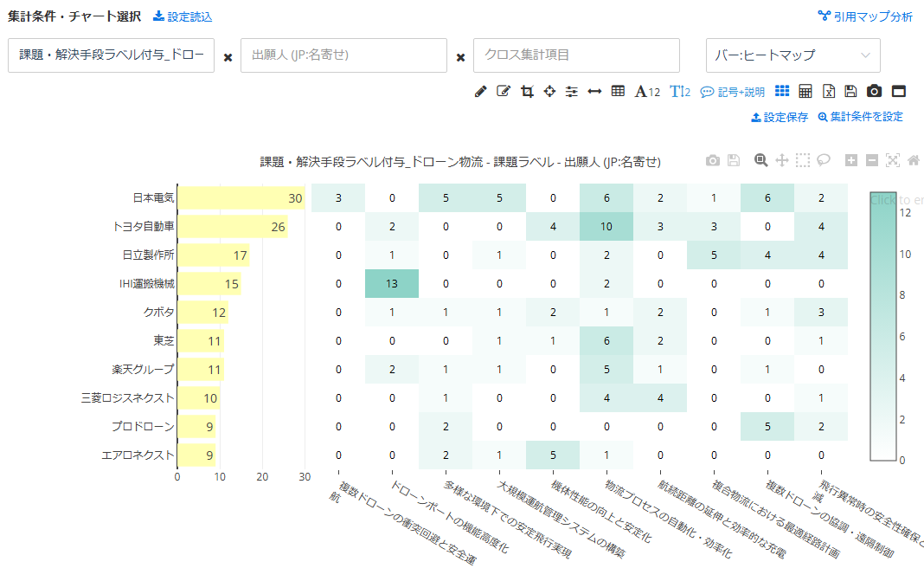The width and height of the screenshot is (924, 581).
Task: Click the 設定読込 link
Action: tap(183, 16)
